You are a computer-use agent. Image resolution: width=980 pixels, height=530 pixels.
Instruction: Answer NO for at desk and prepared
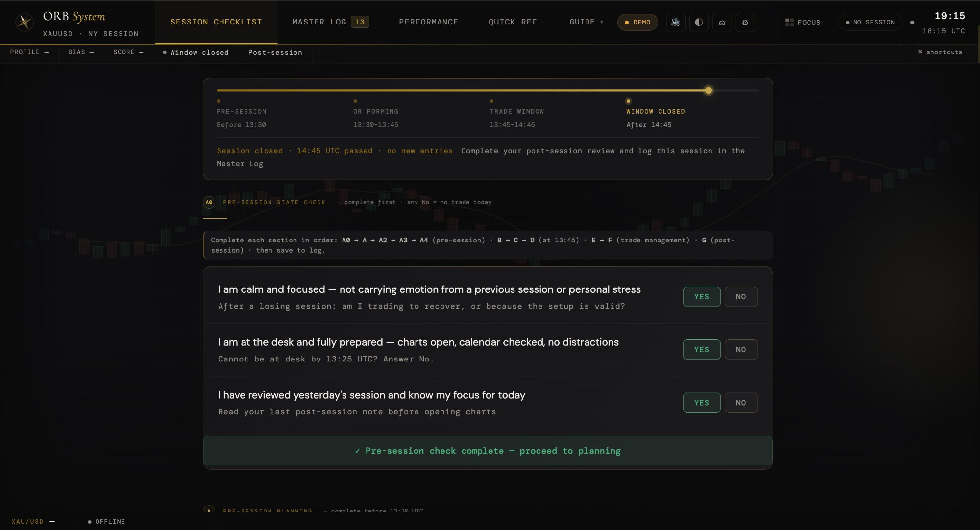[741, 350]
